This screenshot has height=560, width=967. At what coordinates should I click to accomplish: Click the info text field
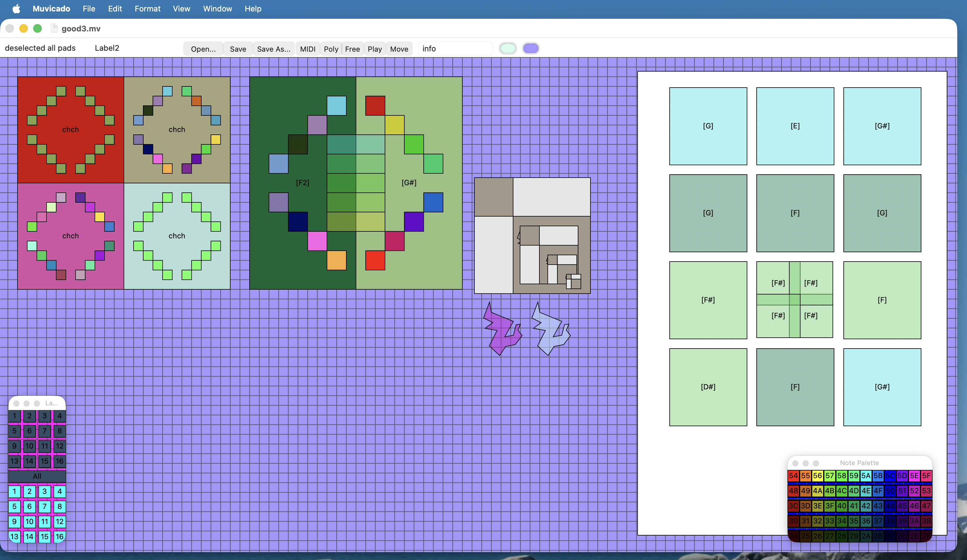tap(455, 49)
